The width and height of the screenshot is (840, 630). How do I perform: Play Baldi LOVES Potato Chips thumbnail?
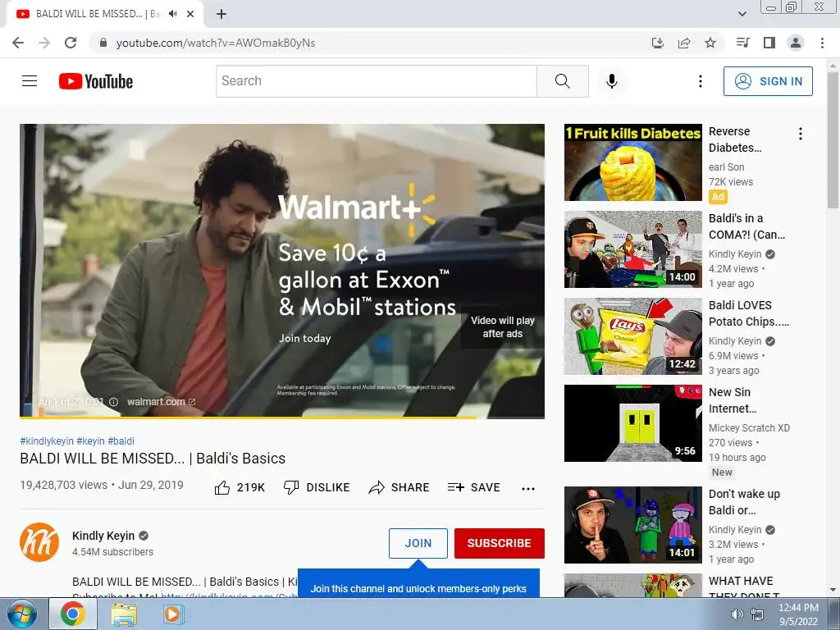(632, 336)
